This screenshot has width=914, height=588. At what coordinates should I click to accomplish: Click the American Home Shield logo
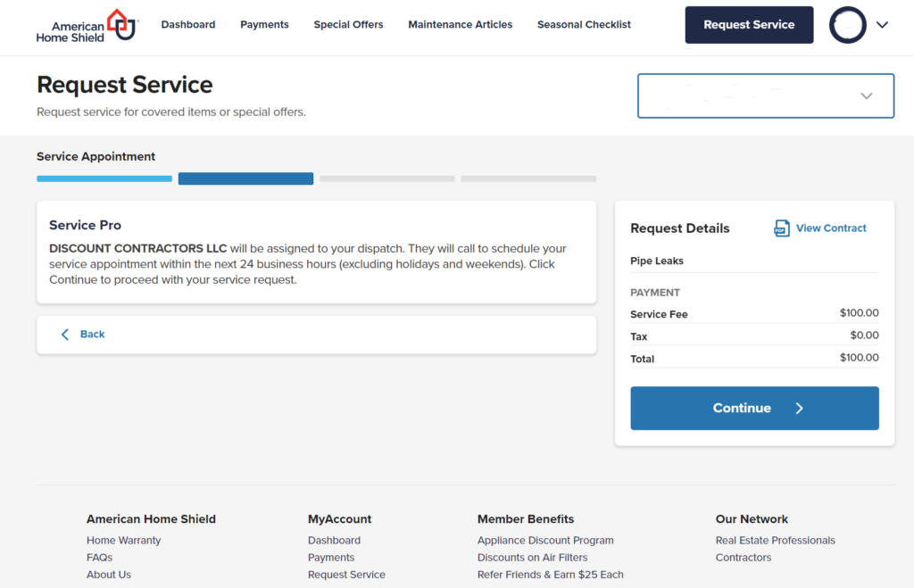tap(86, 25)
